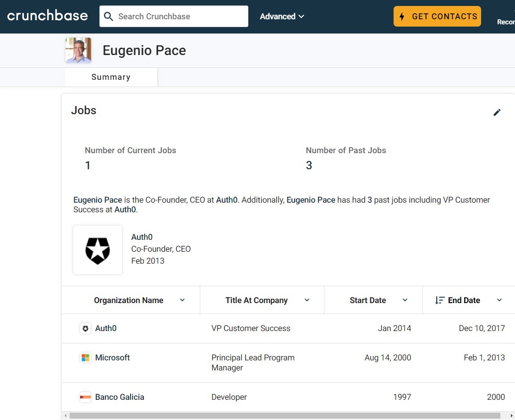Select Principal Lead Program Manager cell
This screenshot has width=515, height=420.
tap(253, 363)
